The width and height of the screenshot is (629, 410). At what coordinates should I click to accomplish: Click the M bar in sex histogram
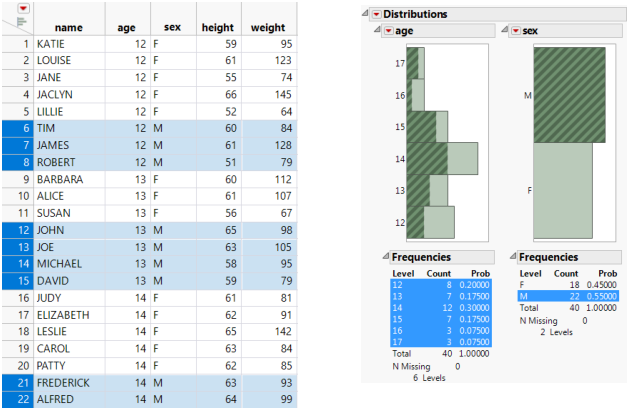563,95
